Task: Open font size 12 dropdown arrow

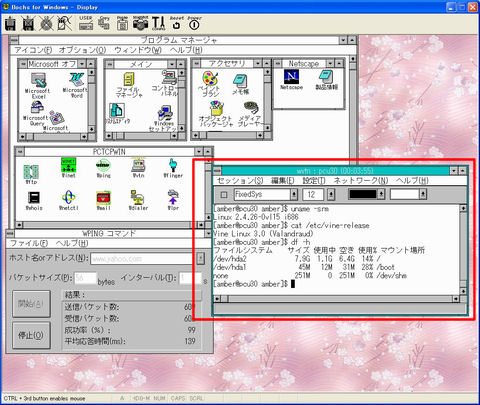Action: 331,194
